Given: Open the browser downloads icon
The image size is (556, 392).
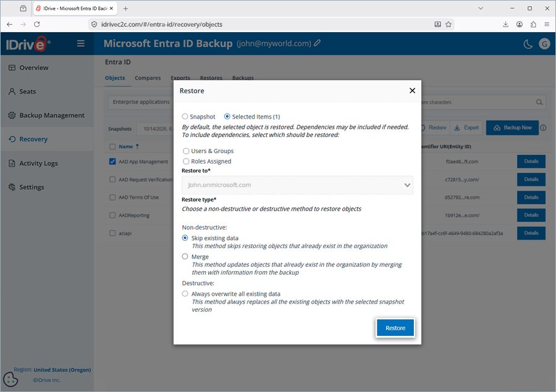Looking at the screenshot, I should point(505,24).
